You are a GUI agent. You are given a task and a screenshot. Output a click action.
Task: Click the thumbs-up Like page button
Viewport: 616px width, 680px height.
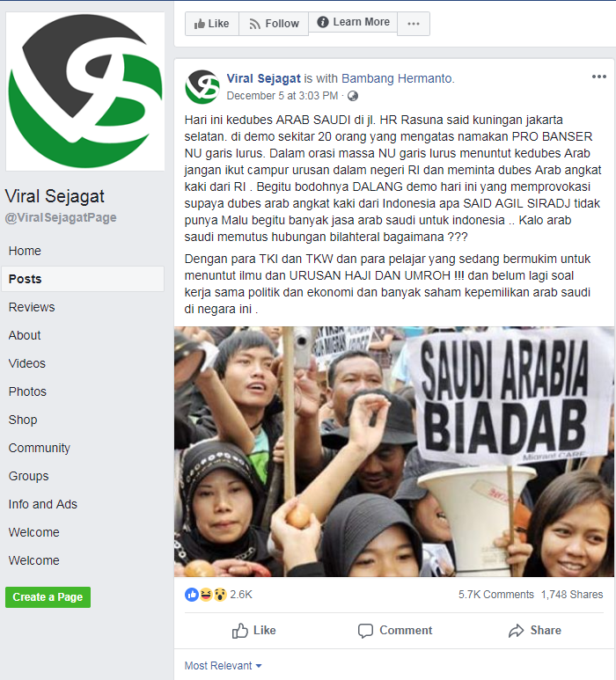coord(212,24)
